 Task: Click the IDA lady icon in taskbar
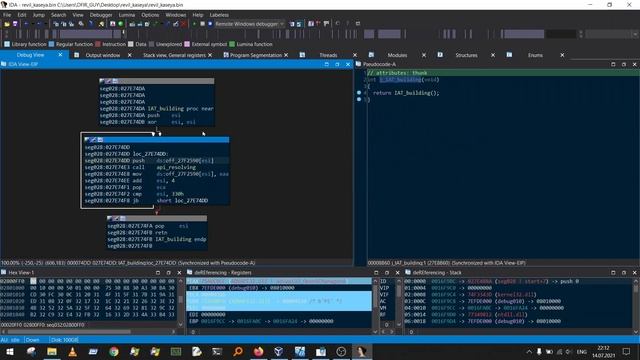click(362, 351)
